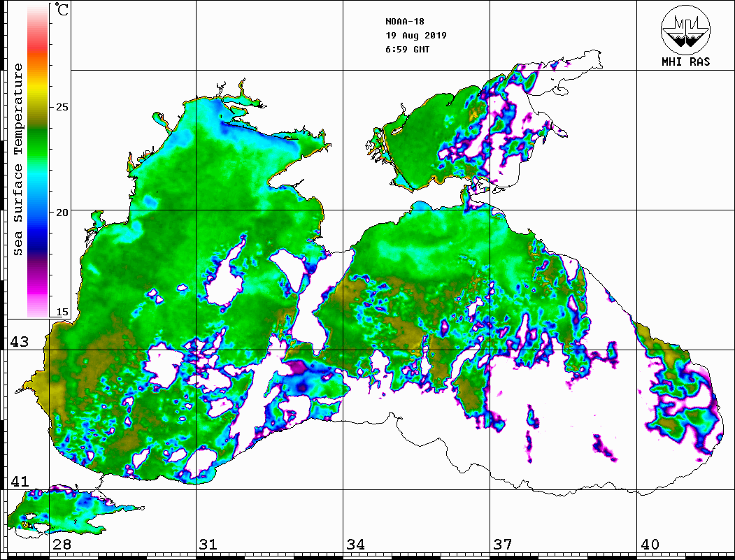Click the temperature color scale bar
The width and height of the screenshot is (735, 560).
click(x=38, y=160)
